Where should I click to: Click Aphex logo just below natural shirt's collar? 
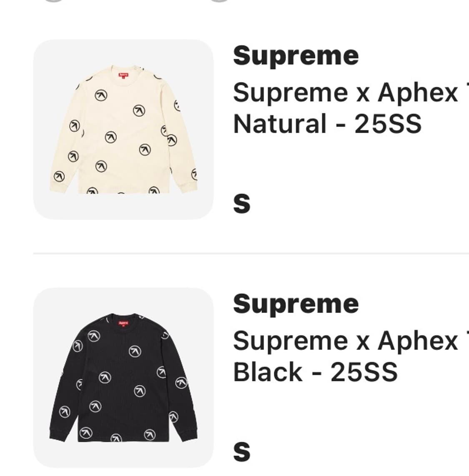click(101, 95)
